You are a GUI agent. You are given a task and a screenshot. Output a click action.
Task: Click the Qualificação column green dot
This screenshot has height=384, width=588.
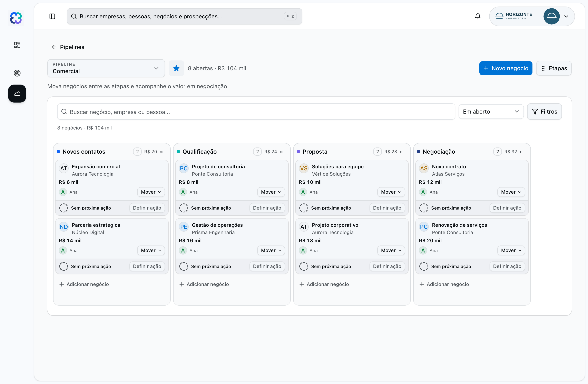tap(178, 152)
